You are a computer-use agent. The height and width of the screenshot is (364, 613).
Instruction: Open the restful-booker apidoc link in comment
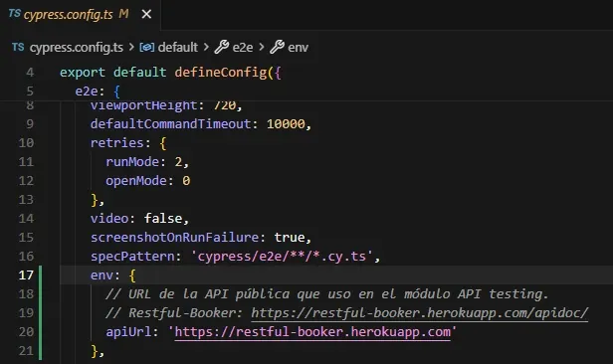420,313
